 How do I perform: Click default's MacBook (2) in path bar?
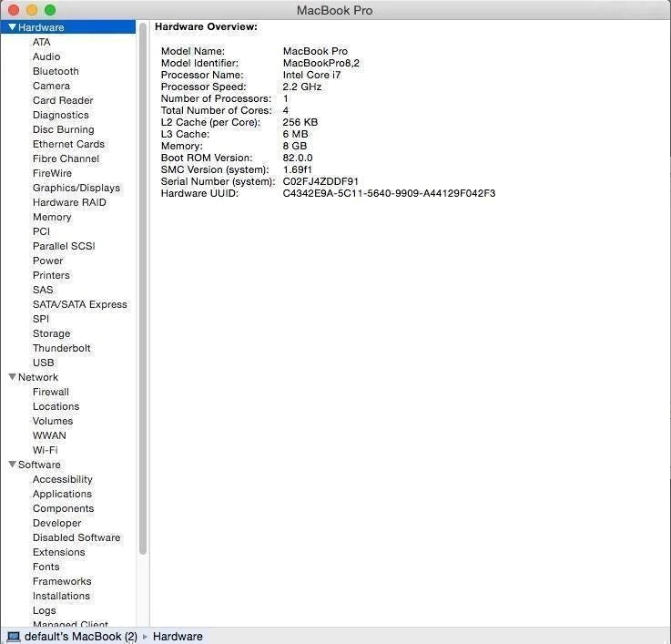tap(80, 637)
